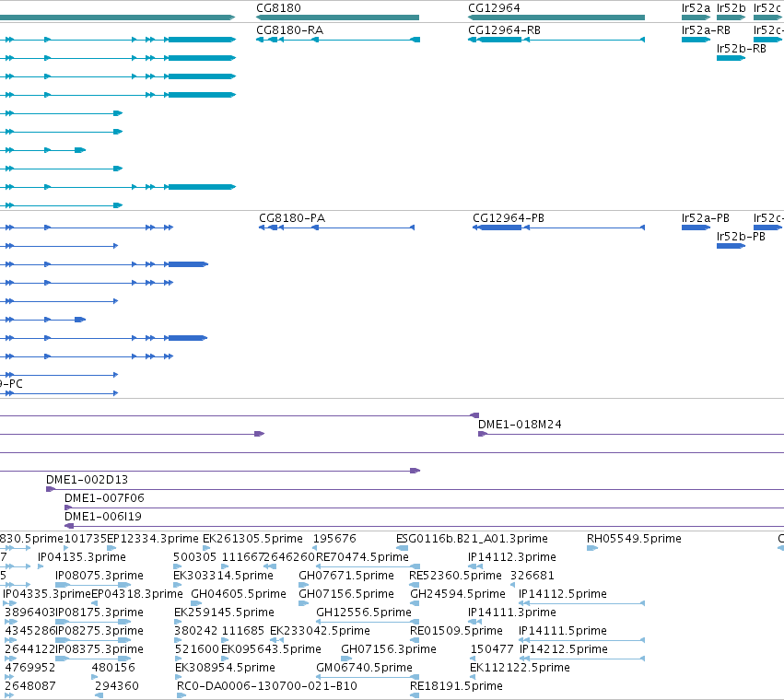Click the GH07156.5prime EST label
This screenshot has width=784, height=700.
pyautogui.click(x=346, y=594)
